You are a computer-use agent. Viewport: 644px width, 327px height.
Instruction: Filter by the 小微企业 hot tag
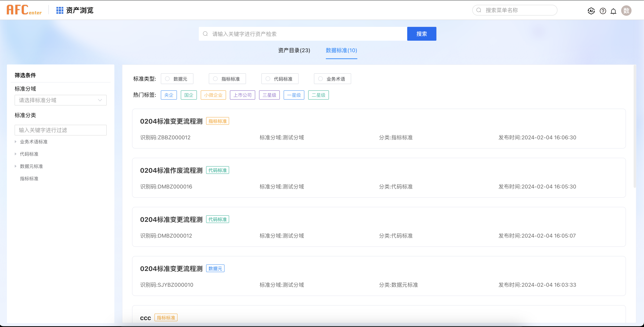click(213, 95)
